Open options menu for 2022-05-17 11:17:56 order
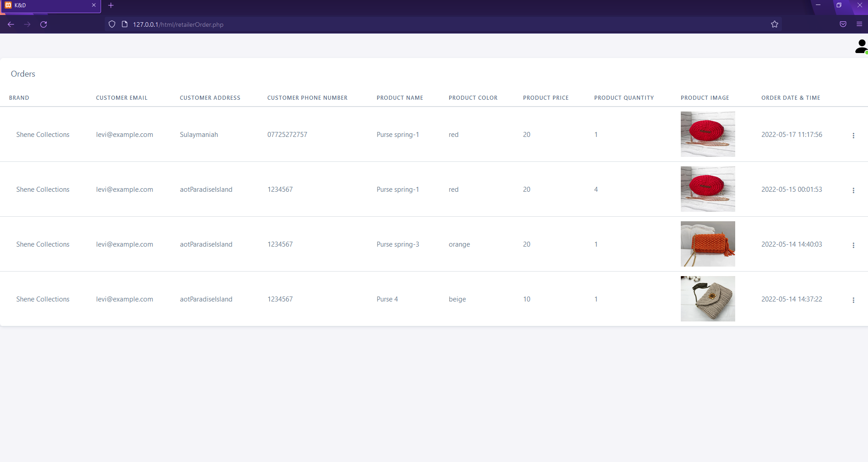 point(853,136)
